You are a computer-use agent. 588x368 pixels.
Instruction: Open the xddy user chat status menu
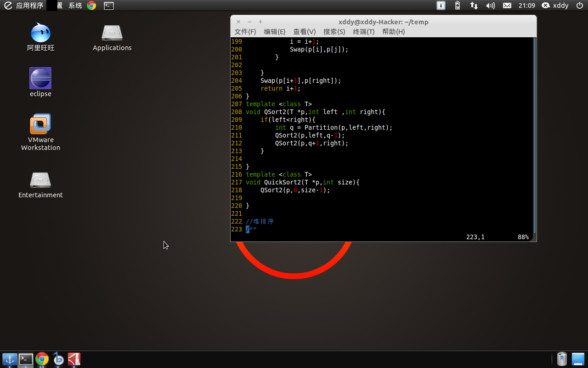click(555, 6)
